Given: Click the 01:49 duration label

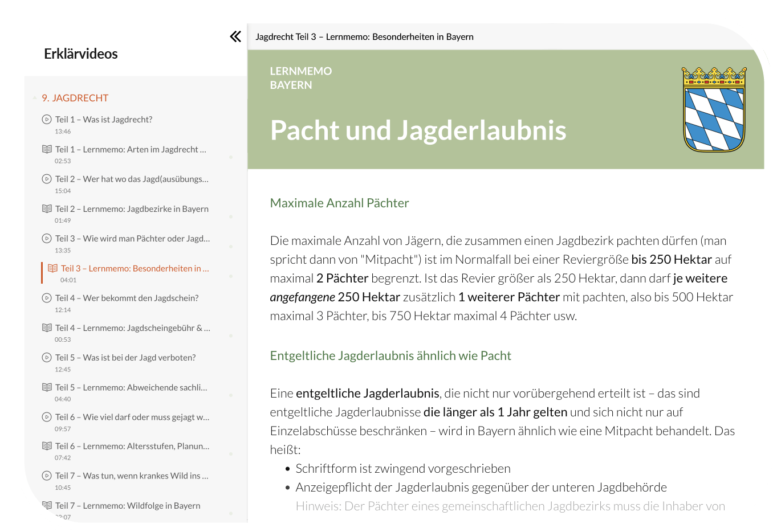Looking at the screenshot, I should [x=63, y=220].
